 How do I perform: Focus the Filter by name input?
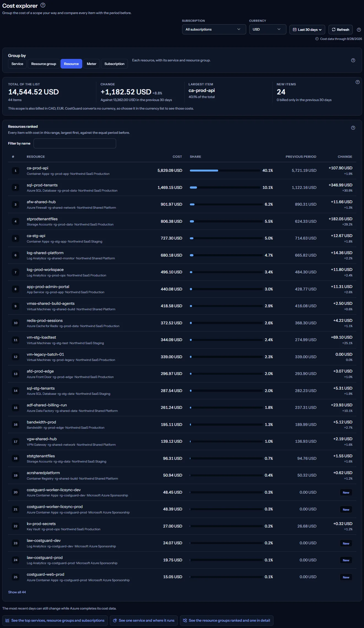point(75,143)
